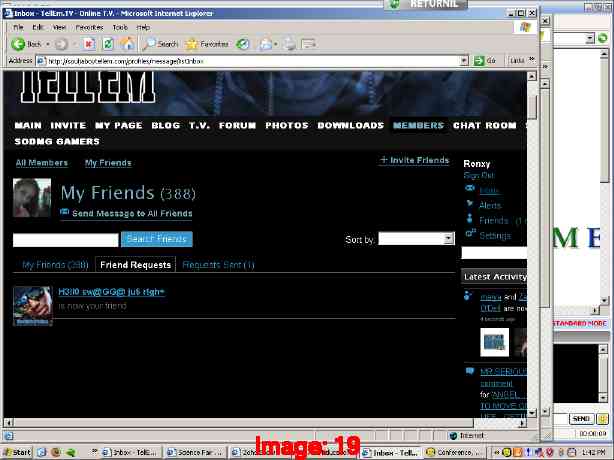
Task: Click the comment bubble icon in Latest Activity
Action: [x=470, y=371]
